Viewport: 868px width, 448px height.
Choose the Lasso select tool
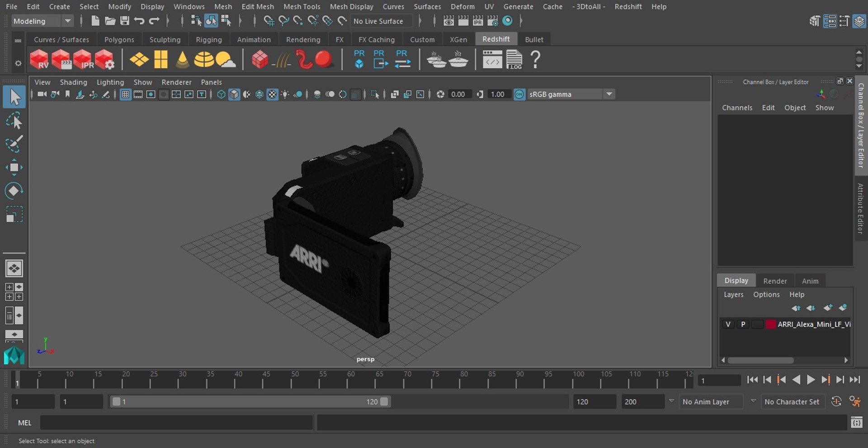pos(14,121)
